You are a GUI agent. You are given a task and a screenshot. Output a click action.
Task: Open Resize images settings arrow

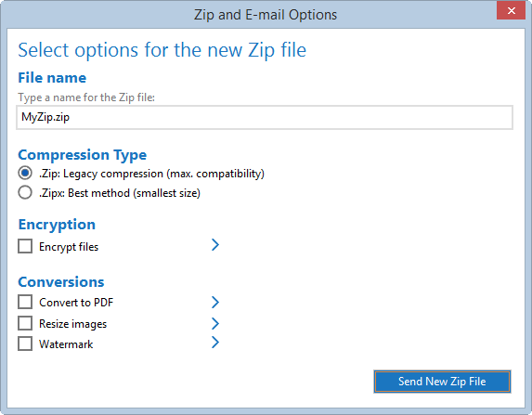coord(215,323)
